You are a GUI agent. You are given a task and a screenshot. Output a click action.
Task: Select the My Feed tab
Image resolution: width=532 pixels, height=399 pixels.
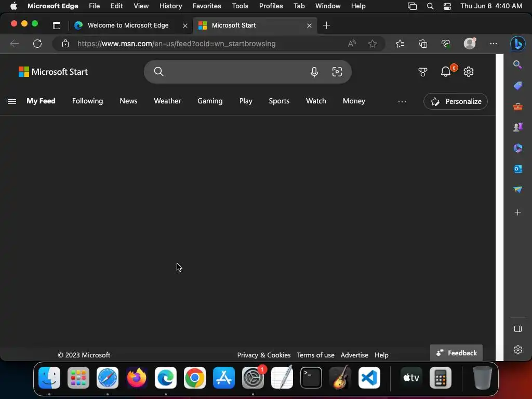click(x=41, y=101)
